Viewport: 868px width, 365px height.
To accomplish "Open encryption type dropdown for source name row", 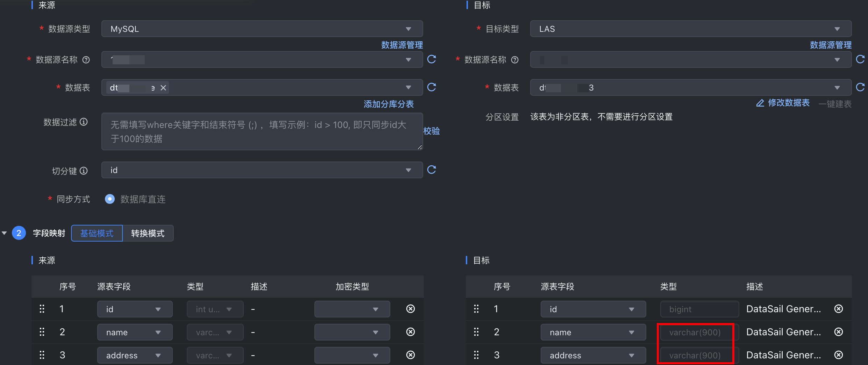I will pyautogui.click(x=352, y=332).
